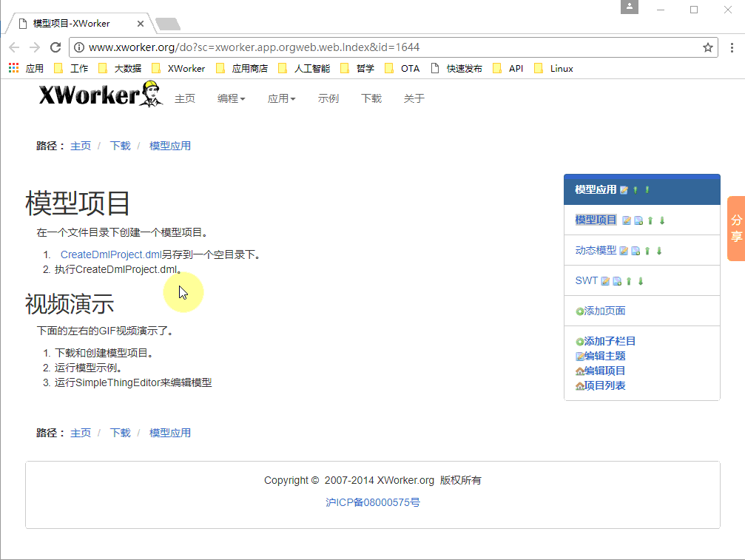Open the 快速发布 bookmark
Viewport: 745px width, 560px height.
pos(456,68)
